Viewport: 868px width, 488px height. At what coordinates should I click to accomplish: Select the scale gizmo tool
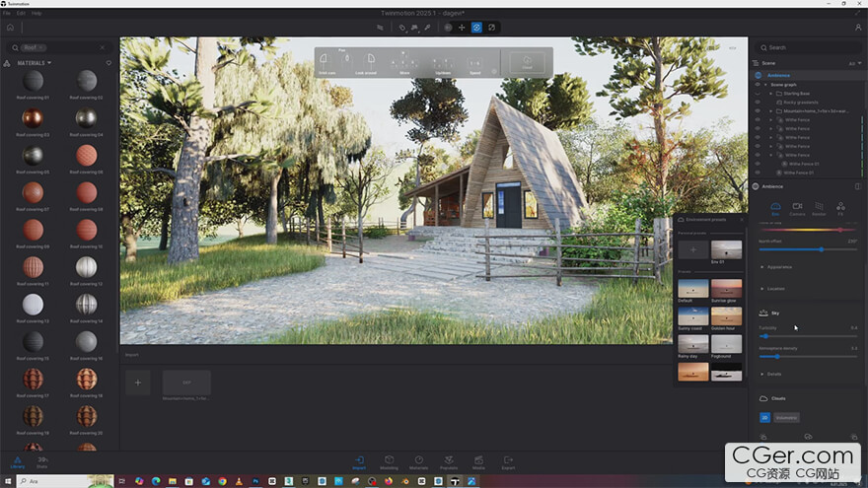(491, 28)
